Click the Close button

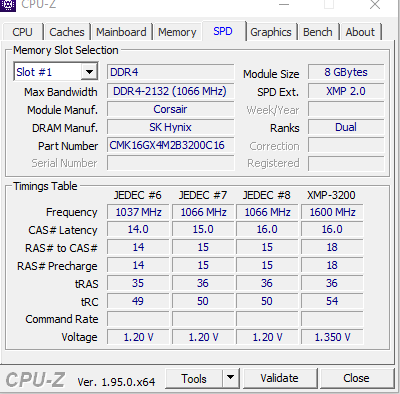click(x=356, y=378)
